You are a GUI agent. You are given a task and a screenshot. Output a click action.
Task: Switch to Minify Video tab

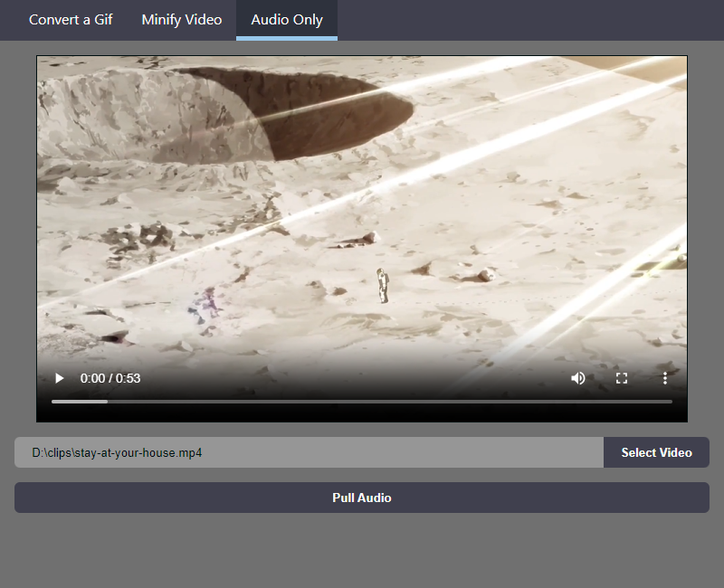[182, 20]
